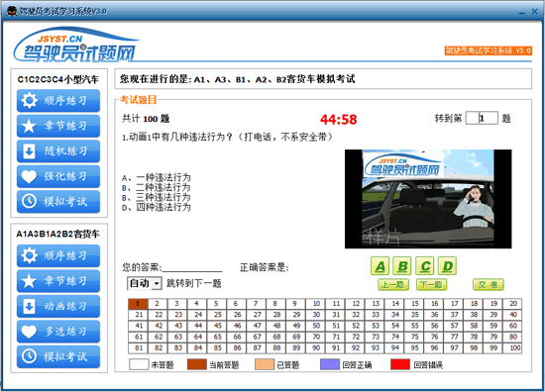545x392 pixels.
Task: Click the download-arrow icon on 随机练习
Action: click(x=29, y=151)
